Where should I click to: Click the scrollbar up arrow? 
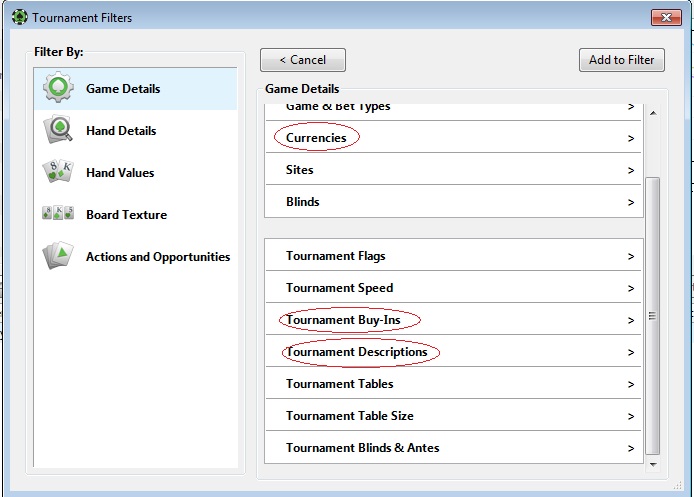[x=653, y=113]
